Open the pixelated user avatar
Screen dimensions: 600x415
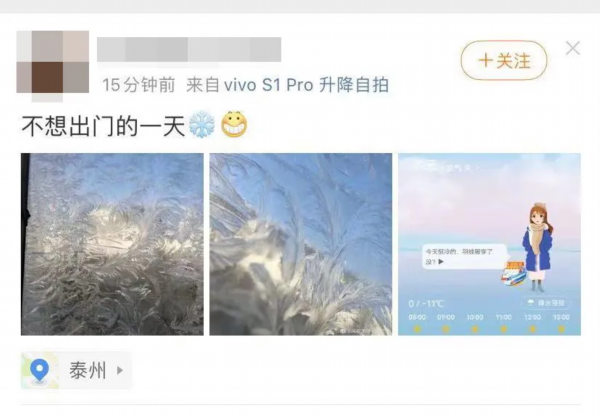(53, 63)
